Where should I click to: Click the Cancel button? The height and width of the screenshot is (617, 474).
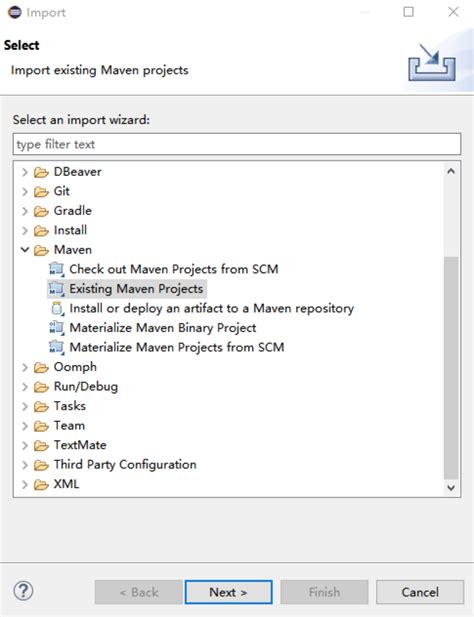tap(420, 592)
